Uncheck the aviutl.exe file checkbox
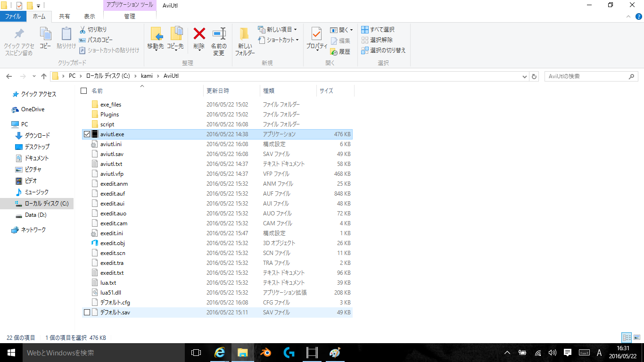The height and width of the screenshot is (362, 644). pyautogui.click(x=86, y=134)
